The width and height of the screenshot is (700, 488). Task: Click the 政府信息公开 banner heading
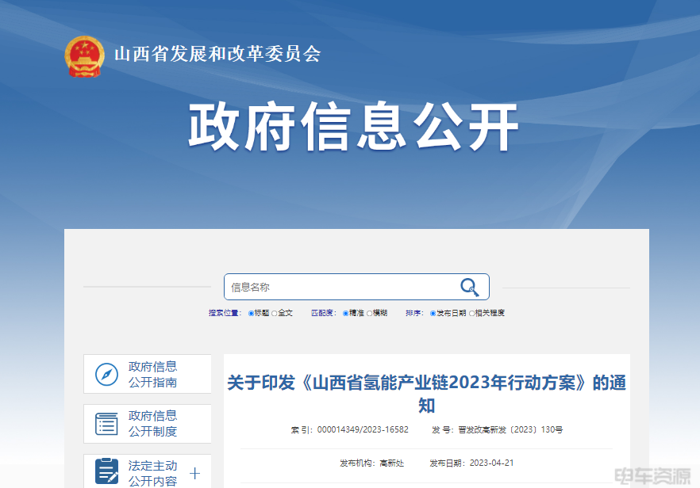[353, 128]
